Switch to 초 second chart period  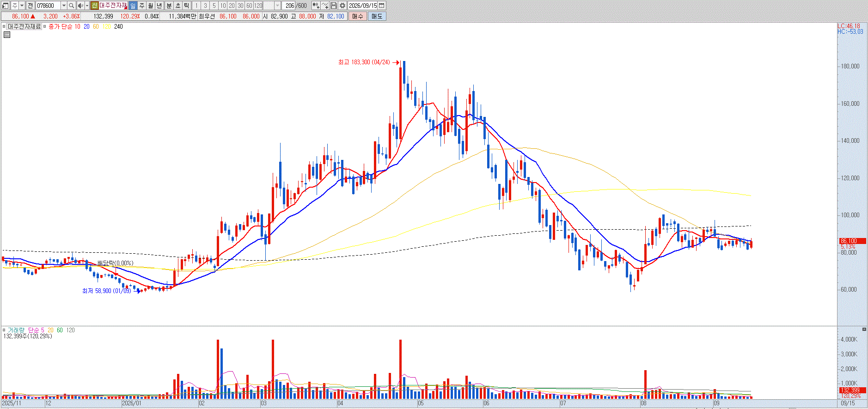178,6
